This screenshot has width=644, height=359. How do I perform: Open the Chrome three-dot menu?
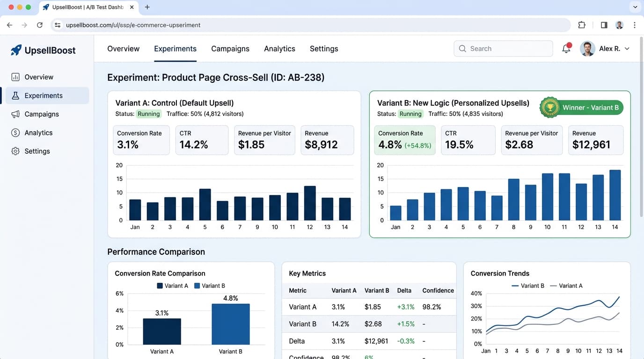tap(635, 25)
